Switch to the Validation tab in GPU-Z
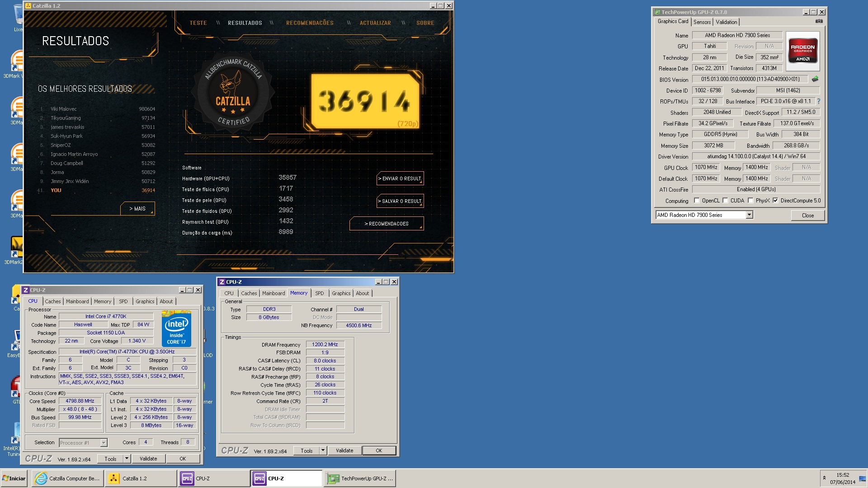 [x=726, y=22]
